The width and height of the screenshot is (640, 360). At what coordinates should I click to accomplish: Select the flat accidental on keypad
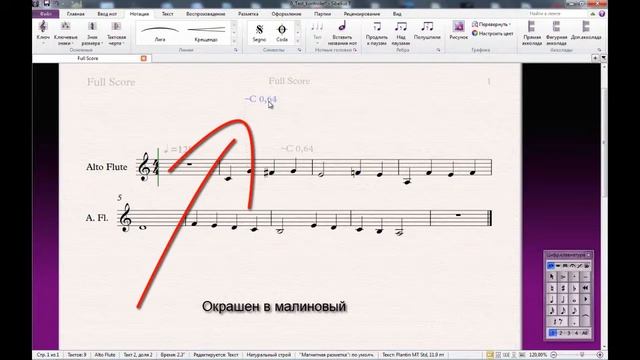point(574,288)
